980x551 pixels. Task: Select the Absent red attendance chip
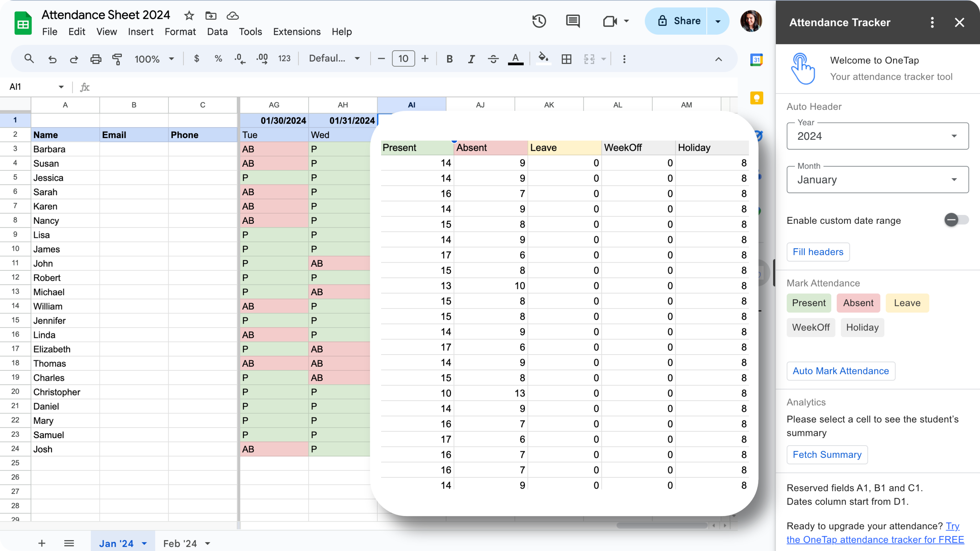pos(858,303)
